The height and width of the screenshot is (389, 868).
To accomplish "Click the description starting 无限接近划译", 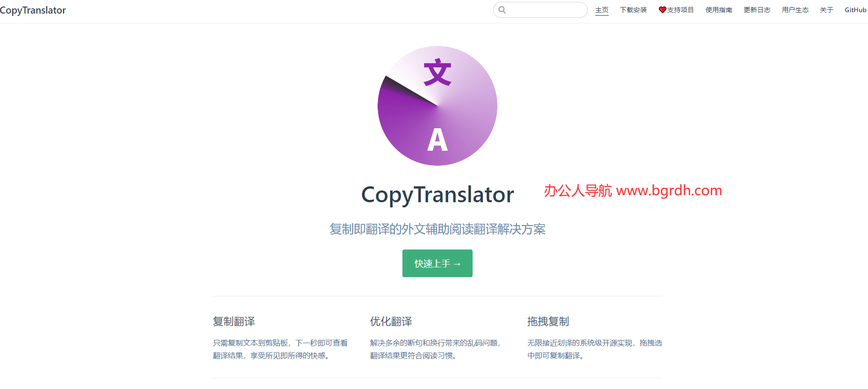I will 595,349.
